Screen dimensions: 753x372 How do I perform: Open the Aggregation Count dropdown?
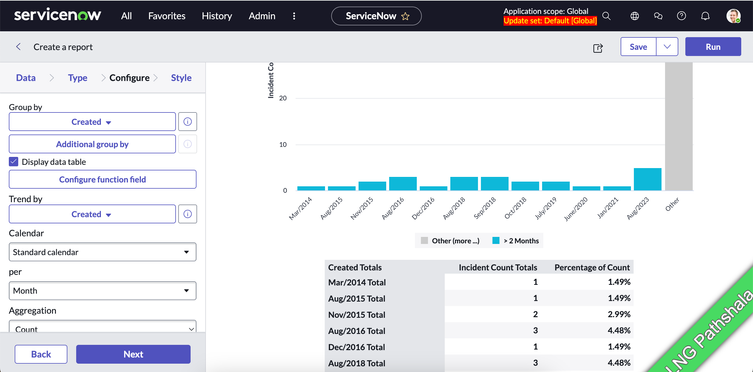pos(102,328)
